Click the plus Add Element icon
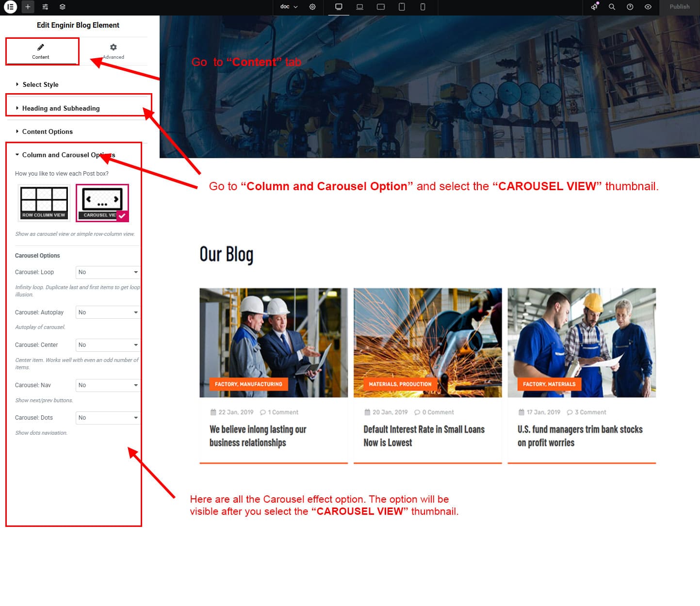The width and height of the screenshot is (700, 606). 28,7
